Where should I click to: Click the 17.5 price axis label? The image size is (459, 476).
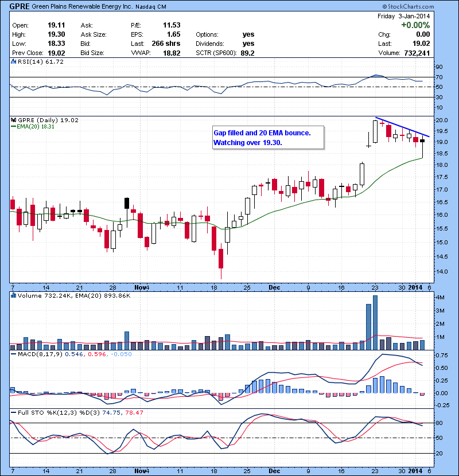(x=442, y=177)
